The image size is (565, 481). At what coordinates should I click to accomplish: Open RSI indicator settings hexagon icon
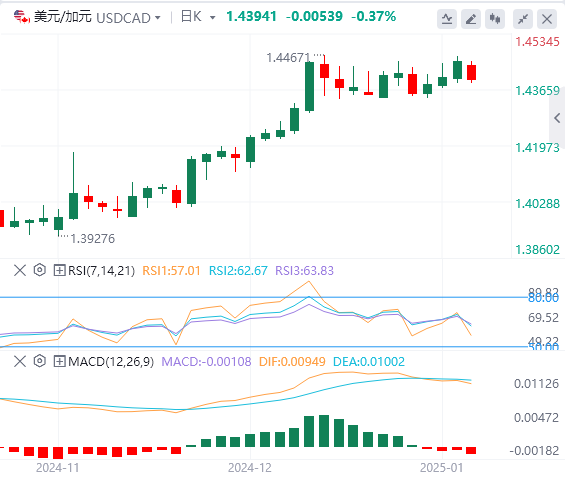[40, 270]
